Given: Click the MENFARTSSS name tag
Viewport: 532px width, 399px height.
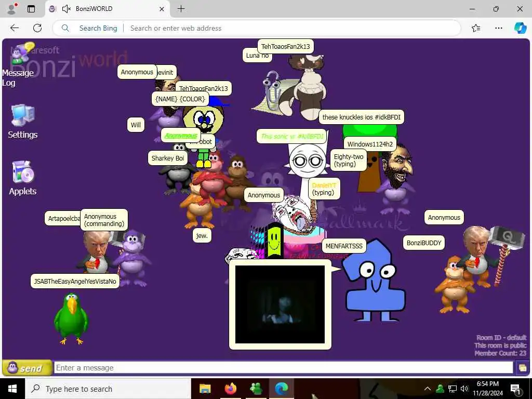Looking at the screenshot, I should (x=344, y=246).
